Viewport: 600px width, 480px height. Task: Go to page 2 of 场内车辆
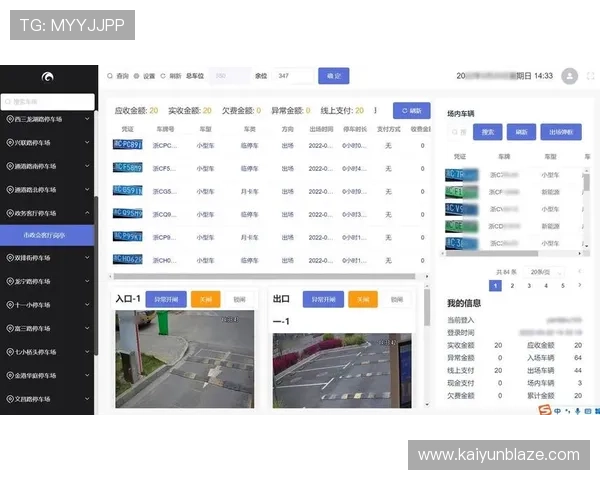coord(512,286)
